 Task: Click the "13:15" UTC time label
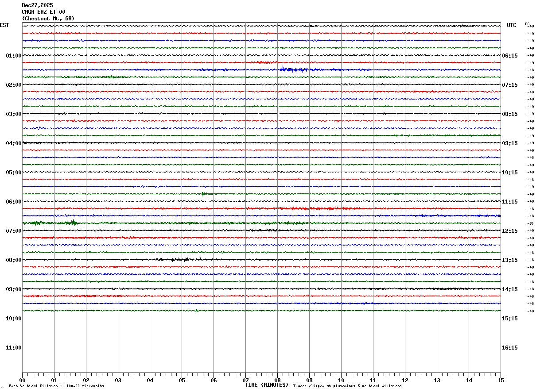[510, 260]
